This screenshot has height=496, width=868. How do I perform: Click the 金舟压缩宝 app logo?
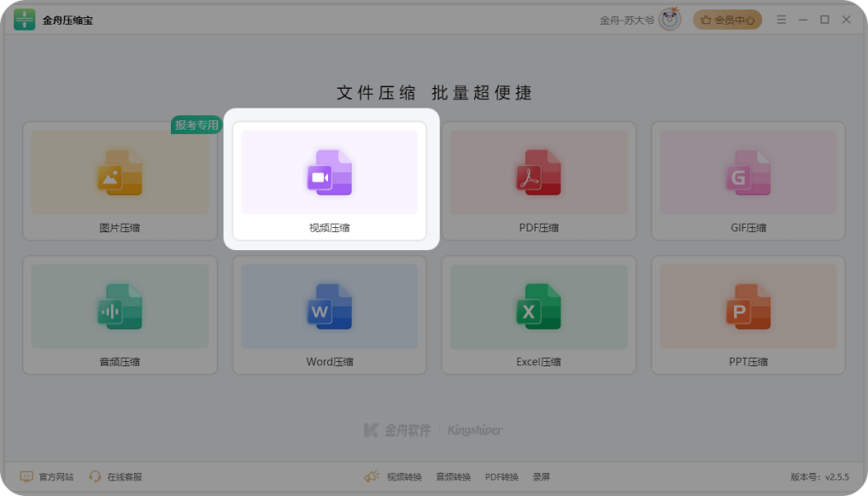tap(25, 20)
